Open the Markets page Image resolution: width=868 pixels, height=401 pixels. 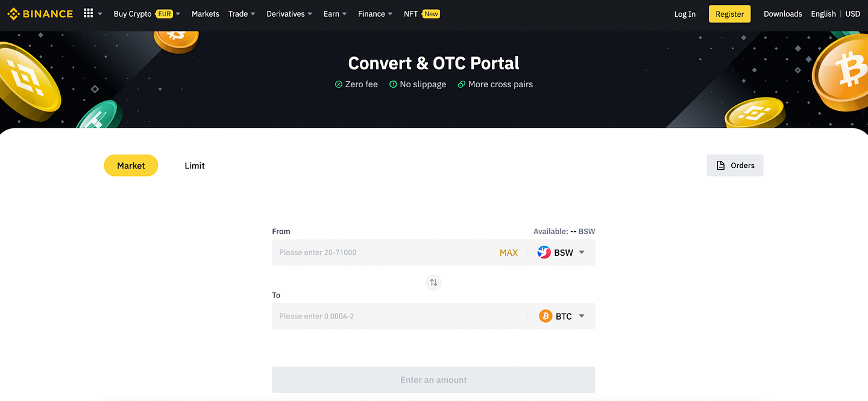206,14
